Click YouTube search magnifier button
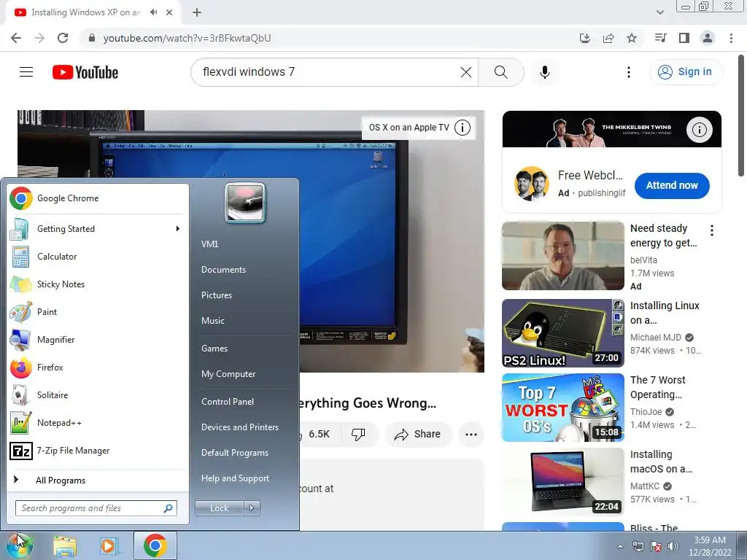 pyautogui.click(x=500, y=72)
